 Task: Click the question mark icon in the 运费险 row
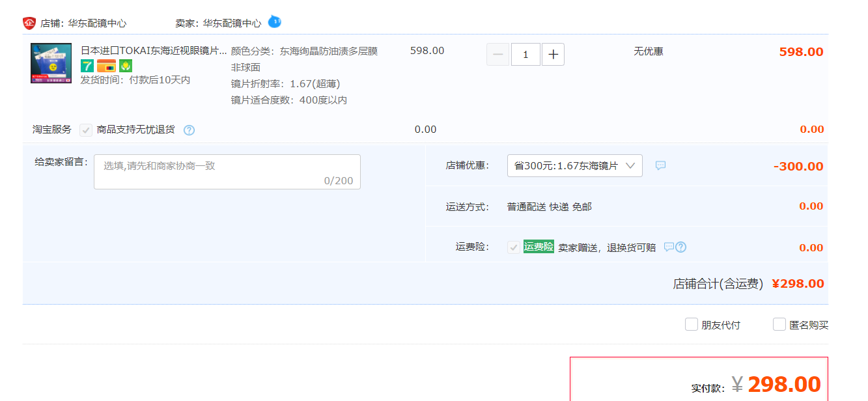[x=681, y=247]
